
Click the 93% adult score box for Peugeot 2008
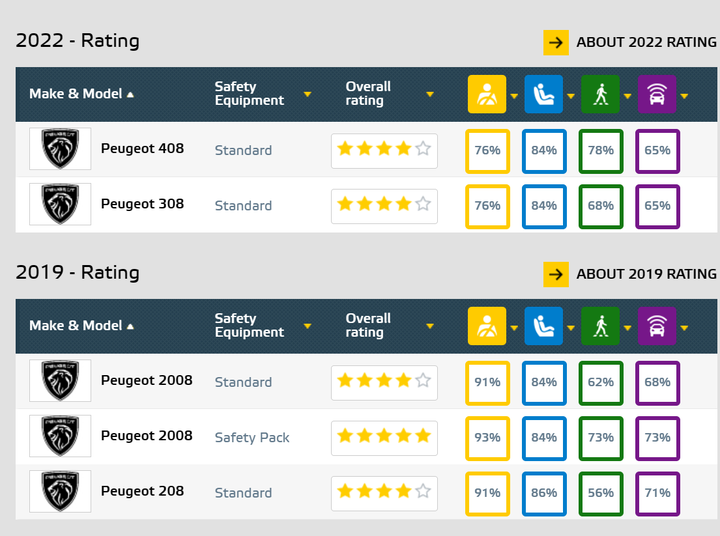(487, 438)
